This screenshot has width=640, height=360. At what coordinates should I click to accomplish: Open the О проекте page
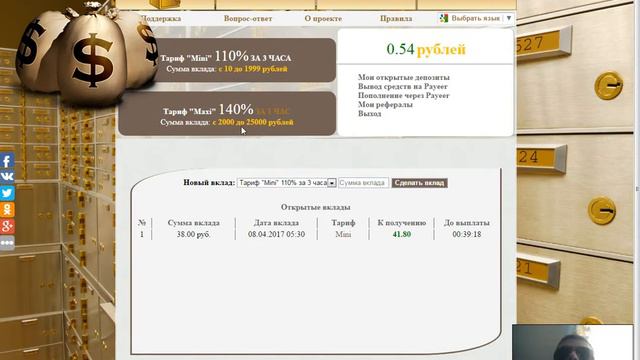[323, 18]
